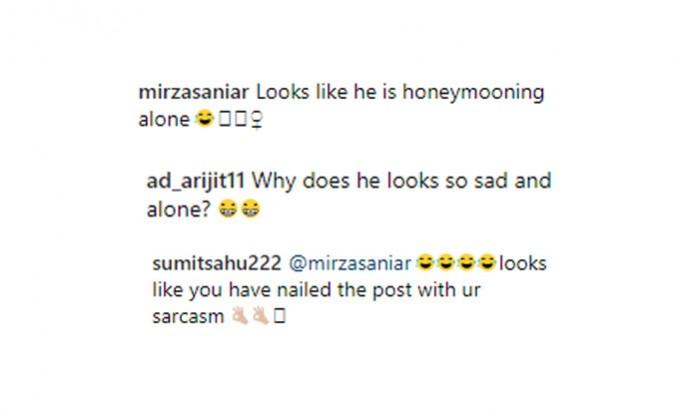Click the "honeymooning" word in the first comment
The height and width of the screenshot is (414, 699).
(x=473, y=93)
